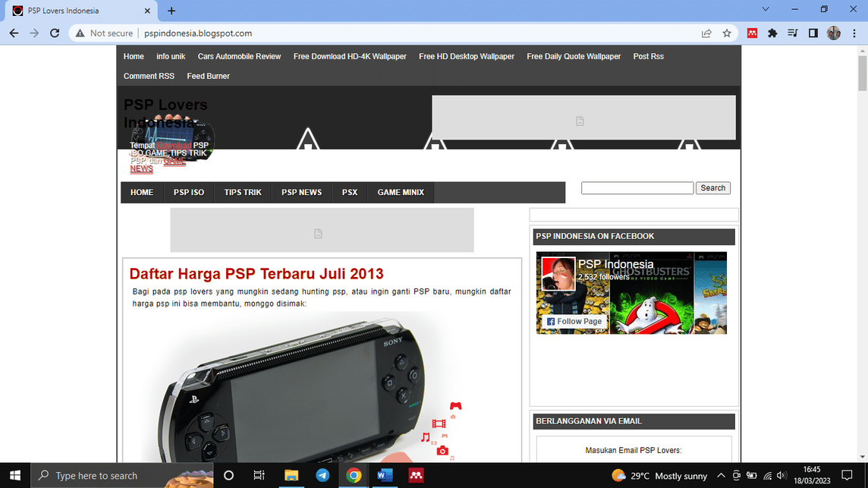Click the PSP console article image
The height and width of the screenshot is (488, 868).
(x=302, y=386)
